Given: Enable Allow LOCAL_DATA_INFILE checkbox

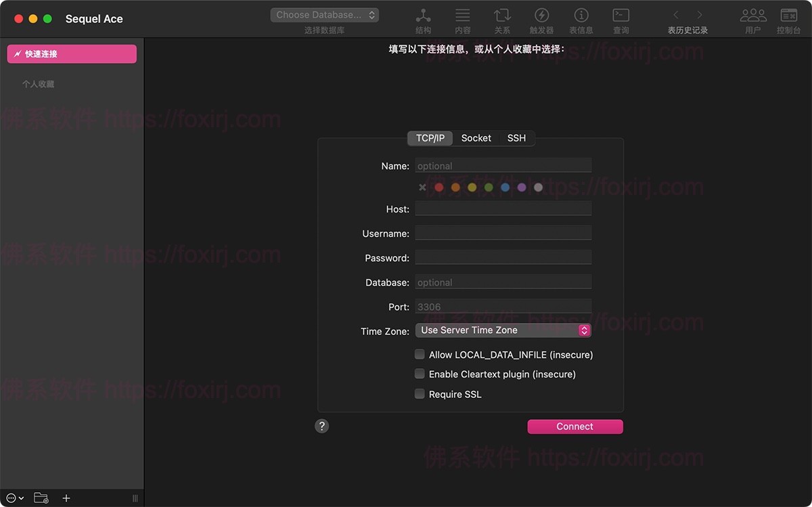Looking at the screenshot, I should click(420, 354).
